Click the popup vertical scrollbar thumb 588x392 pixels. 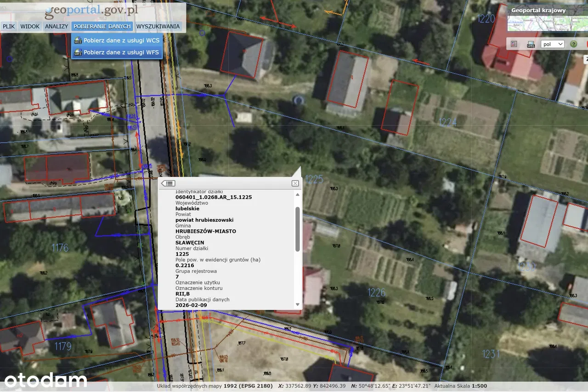point(297,229)
